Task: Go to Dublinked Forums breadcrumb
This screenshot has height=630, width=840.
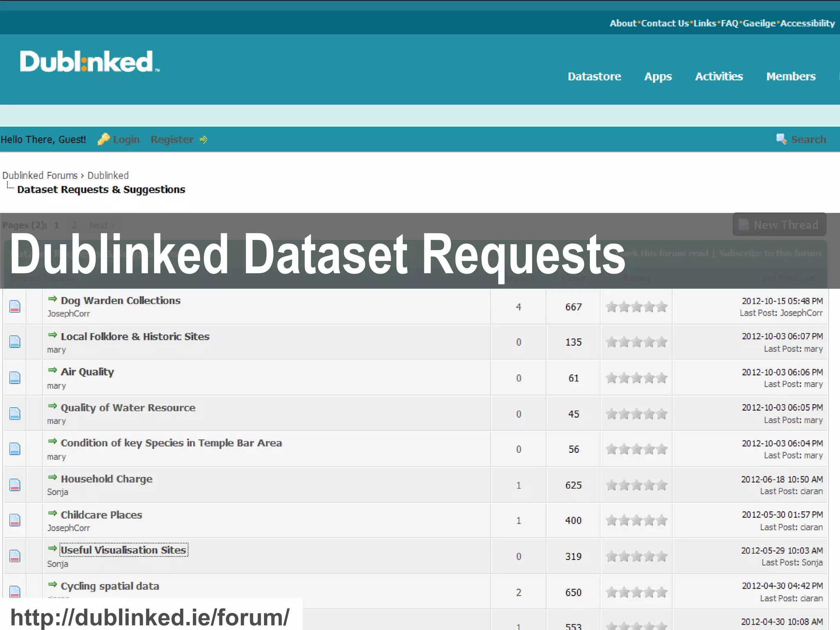Action: (x=40, y=176)
